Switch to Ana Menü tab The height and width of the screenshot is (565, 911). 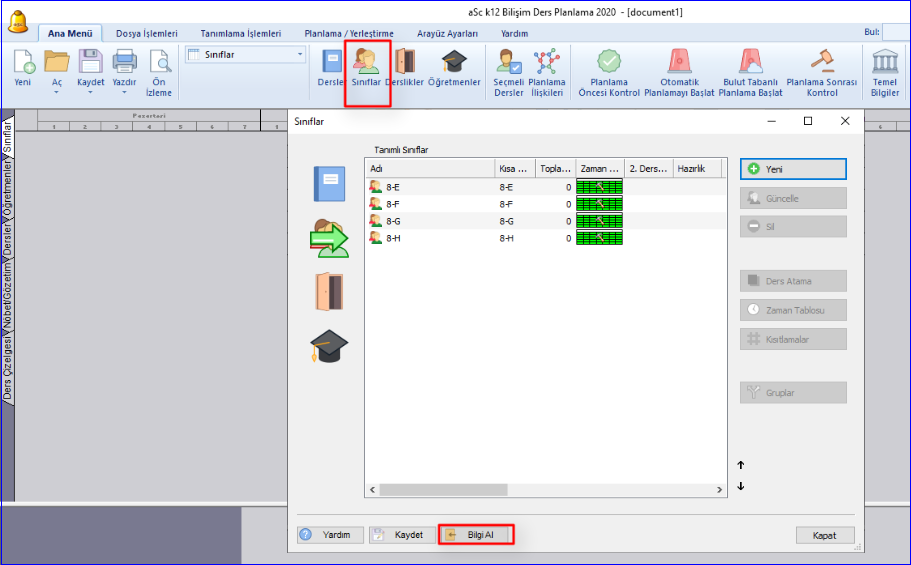coord(70,33)
